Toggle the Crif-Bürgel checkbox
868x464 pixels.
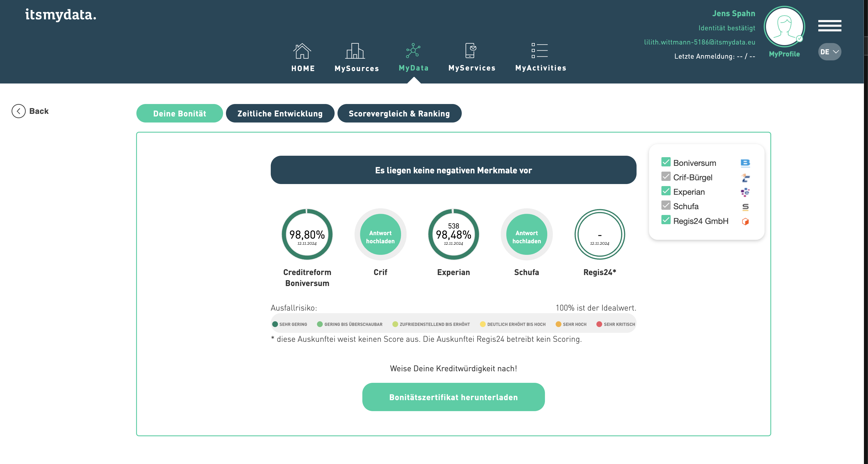pos(666,177)
